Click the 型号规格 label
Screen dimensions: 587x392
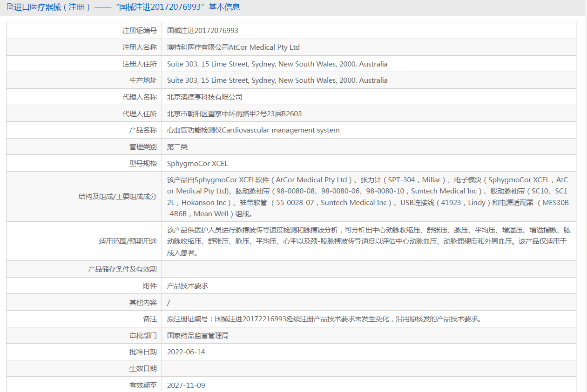[x=143, y=164]
